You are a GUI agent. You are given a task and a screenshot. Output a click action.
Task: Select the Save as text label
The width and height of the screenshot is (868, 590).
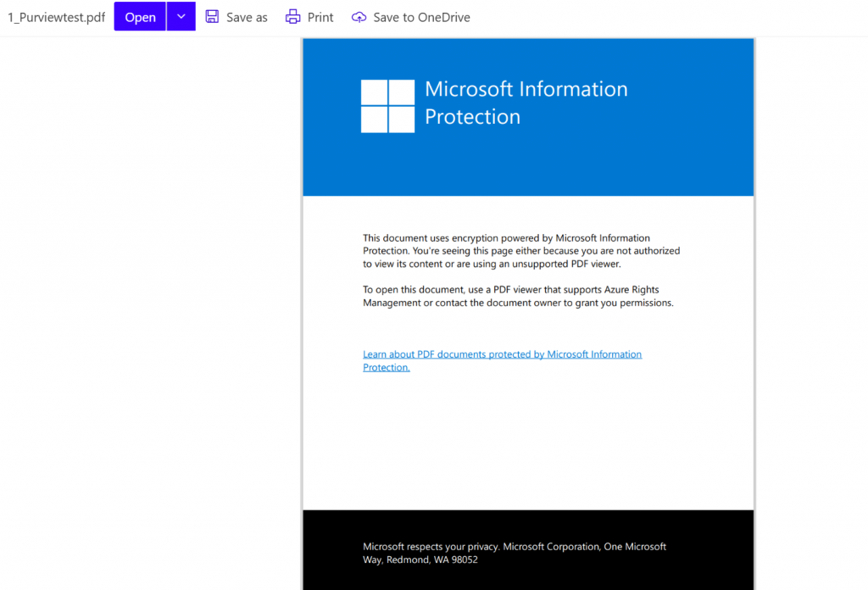tap(247, 17)
